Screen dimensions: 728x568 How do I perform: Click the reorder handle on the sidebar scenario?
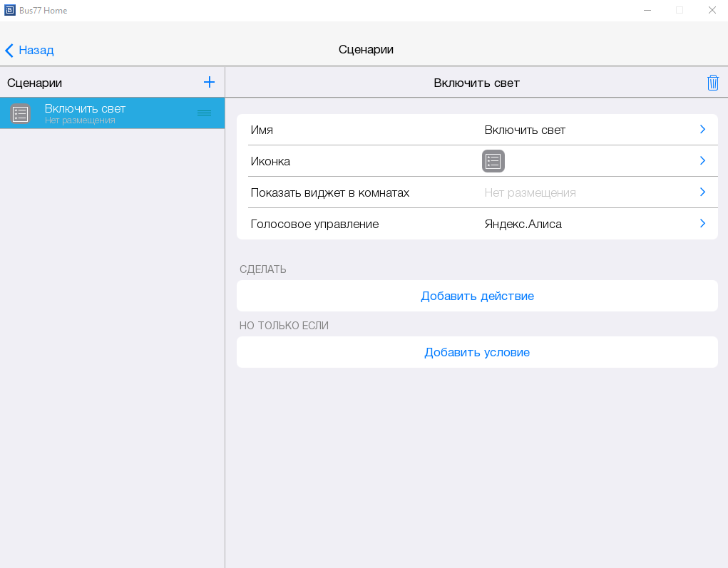[204, 113]
